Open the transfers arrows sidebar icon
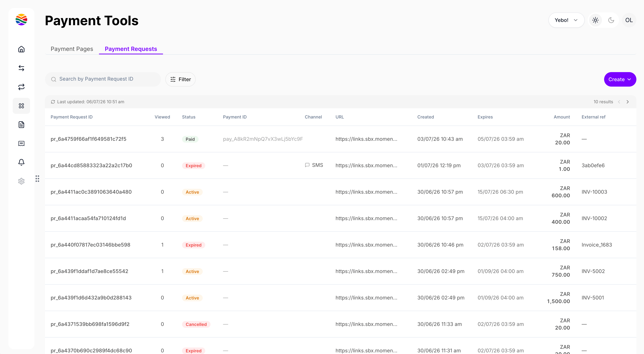The image size is (644, 354). click(21, 68)
